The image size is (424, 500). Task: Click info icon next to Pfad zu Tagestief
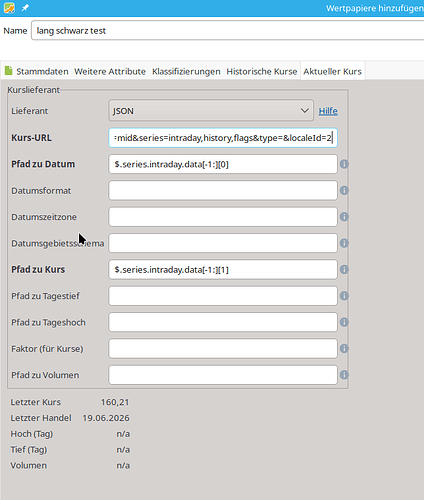click(x=344, y=296)
